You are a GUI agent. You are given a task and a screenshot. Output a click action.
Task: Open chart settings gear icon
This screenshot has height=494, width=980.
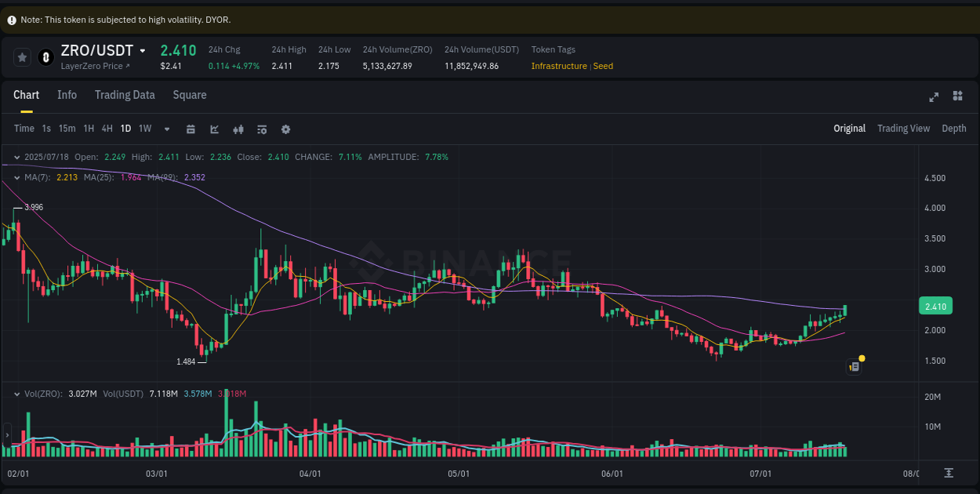pyautogui.click(x=285, y=128)
